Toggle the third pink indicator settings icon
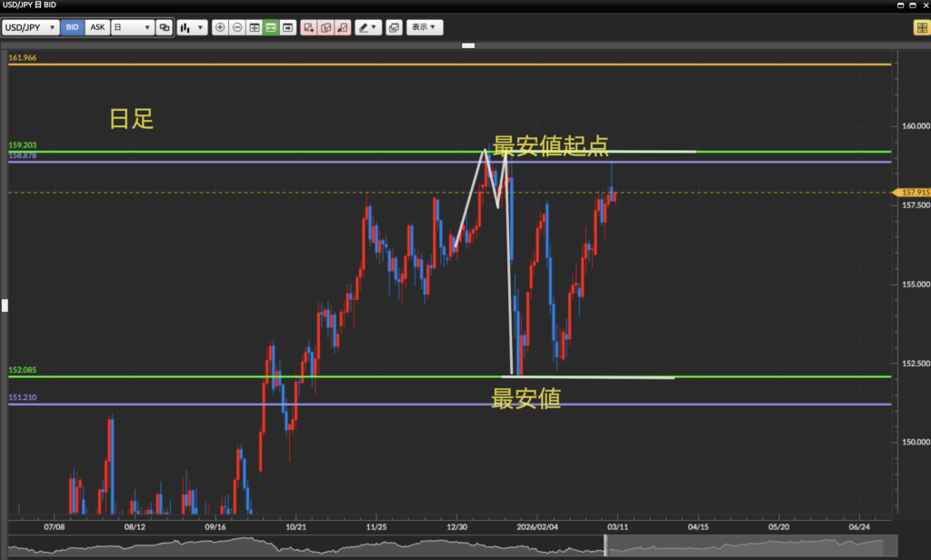 pos(343,27)
